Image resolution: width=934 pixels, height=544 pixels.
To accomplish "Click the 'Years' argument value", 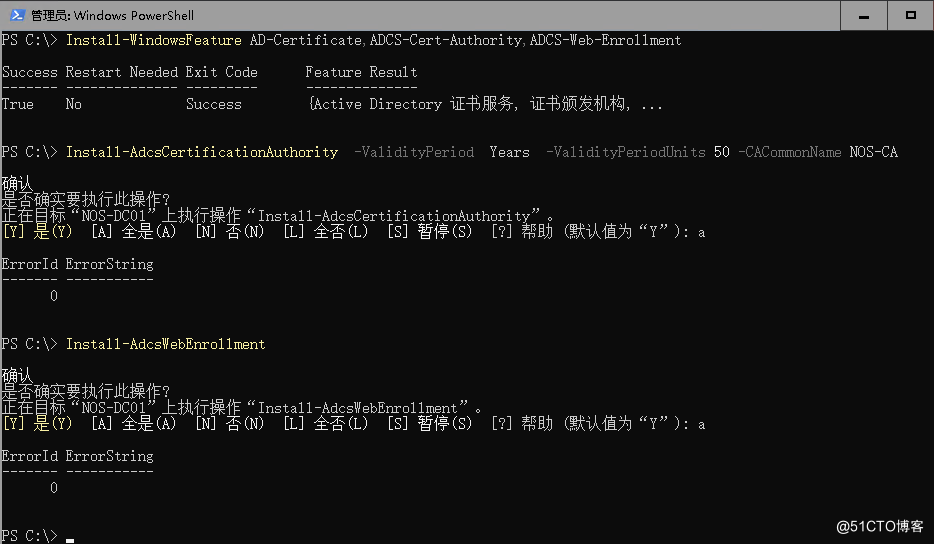I will 509,152.
